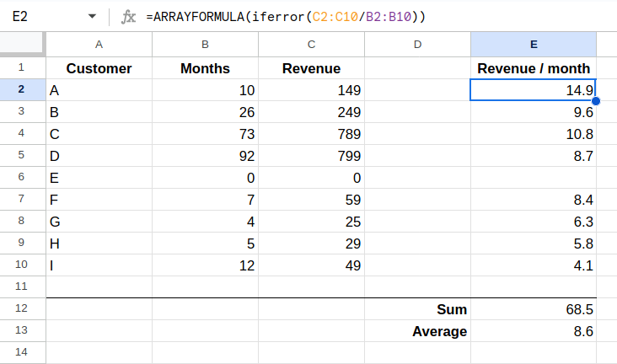Click Revenue per month value 8.7

pyautogui.click(x=534, y=155)
